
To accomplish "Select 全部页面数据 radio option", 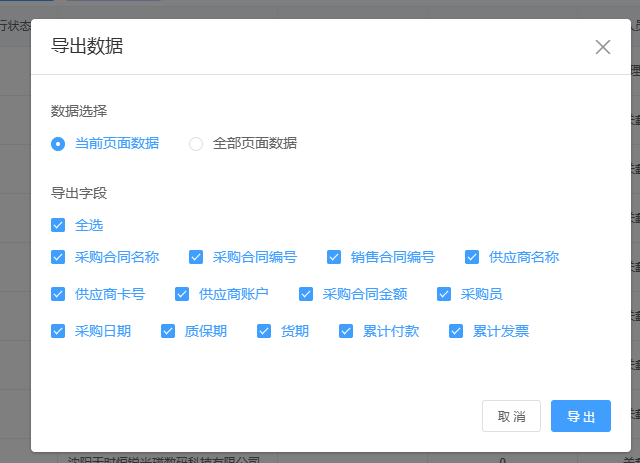I will click(197, 143).
